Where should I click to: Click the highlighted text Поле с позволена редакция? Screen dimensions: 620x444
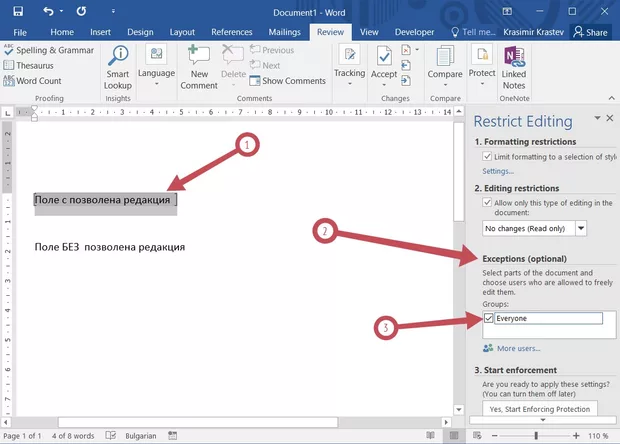102,201
